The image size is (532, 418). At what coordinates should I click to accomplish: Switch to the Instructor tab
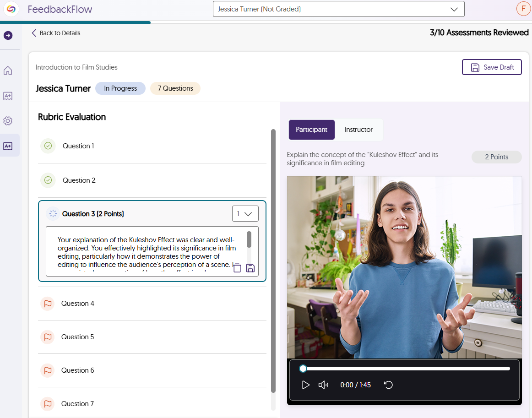click(358, 130)
